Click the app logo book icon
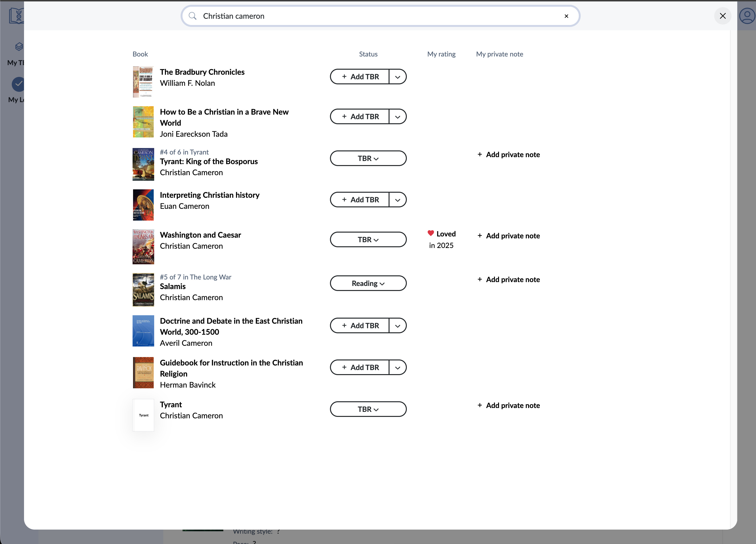 click(x=17, y=16)
